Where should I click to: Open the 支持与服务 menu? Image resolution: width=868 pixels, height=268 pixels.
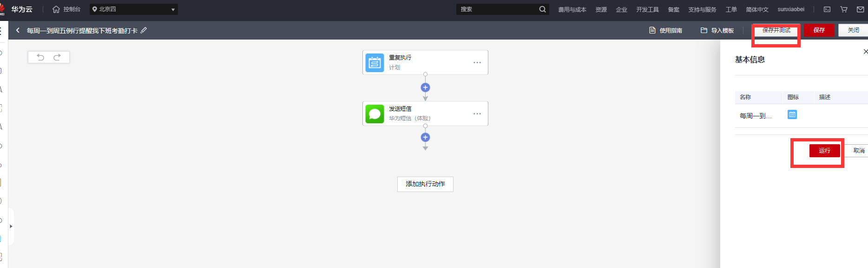click(x=702, y=10)
